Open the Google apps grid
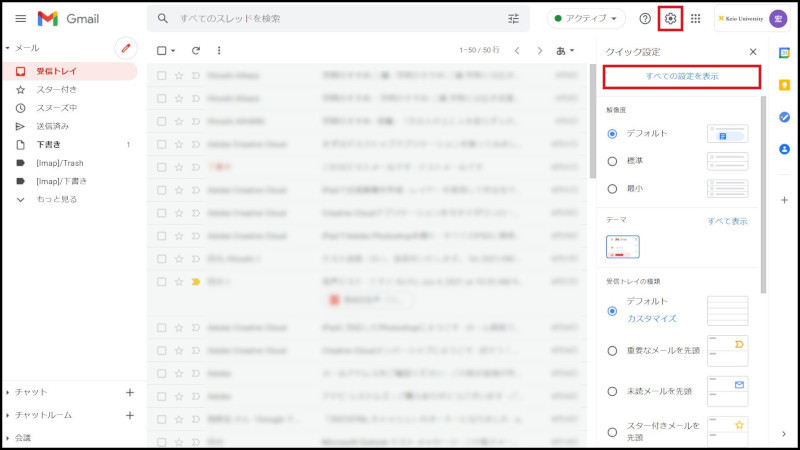Image resolution: width=800 pixels, height=450 pixels. pos(696,18)
